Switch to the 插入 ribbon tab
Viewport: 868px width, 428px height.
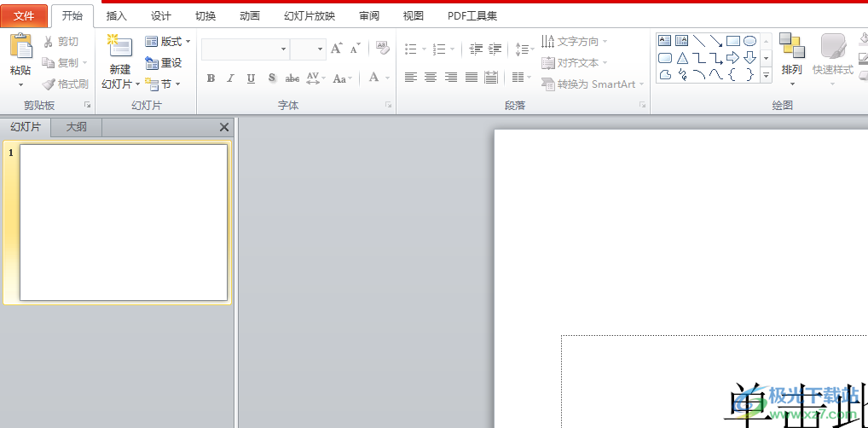[117, 16]
